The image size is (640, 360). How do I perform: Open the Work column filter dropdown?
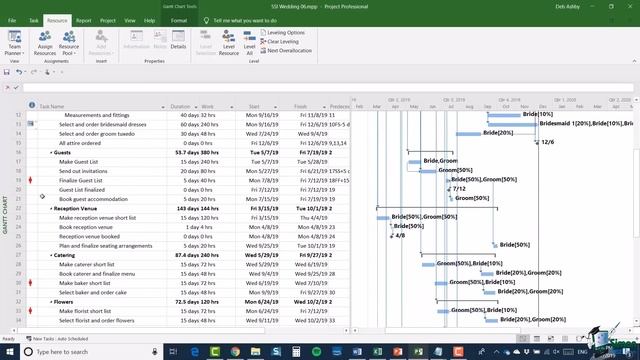tap(231, 107)
